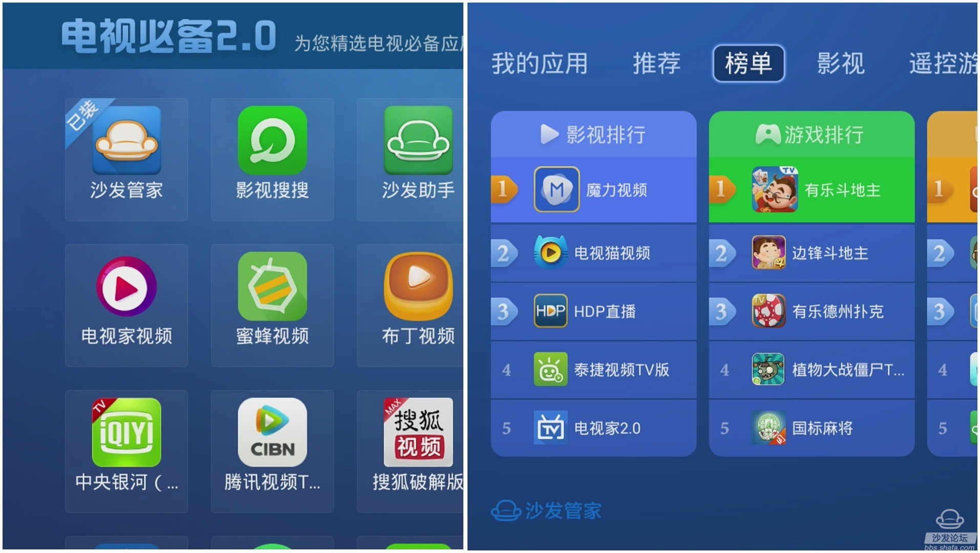Click the 游戏排行 green header
The width and height of the screenshot is (980, 553).
click(812, 134)
